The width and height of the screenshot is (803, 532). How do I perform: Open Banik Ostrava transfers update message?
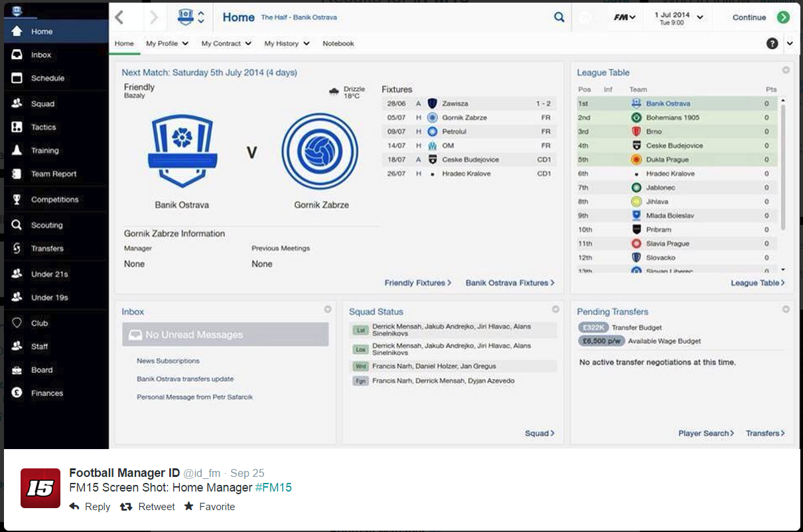click(x=185, y=379)
